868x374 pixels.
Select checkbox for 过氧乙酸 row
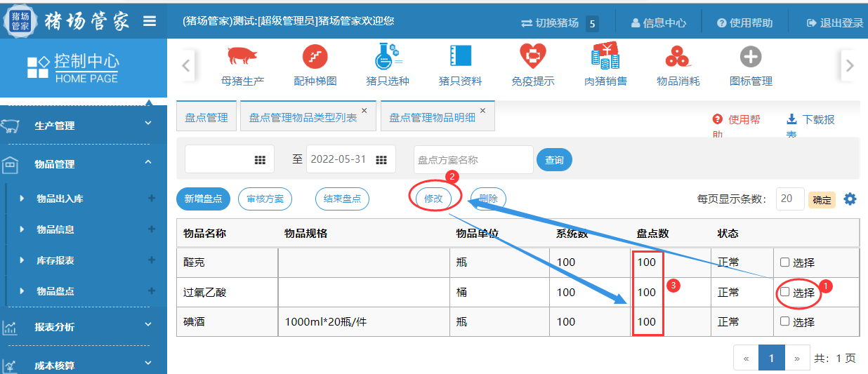click(x=784, y=292)
